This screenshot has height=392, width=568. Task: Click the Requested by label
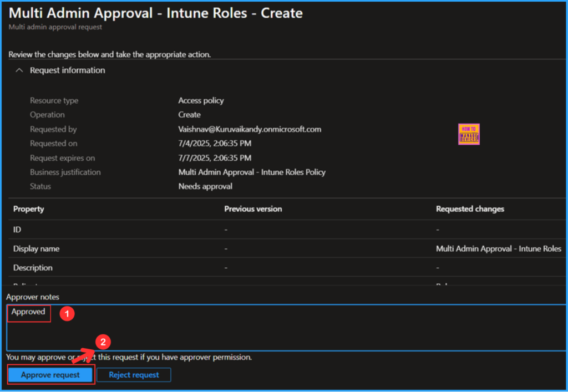53,129
